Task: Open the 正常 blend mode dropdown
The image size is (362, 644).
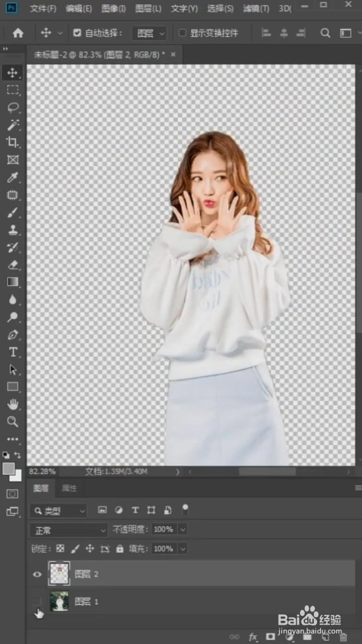Action: (69, 530)
